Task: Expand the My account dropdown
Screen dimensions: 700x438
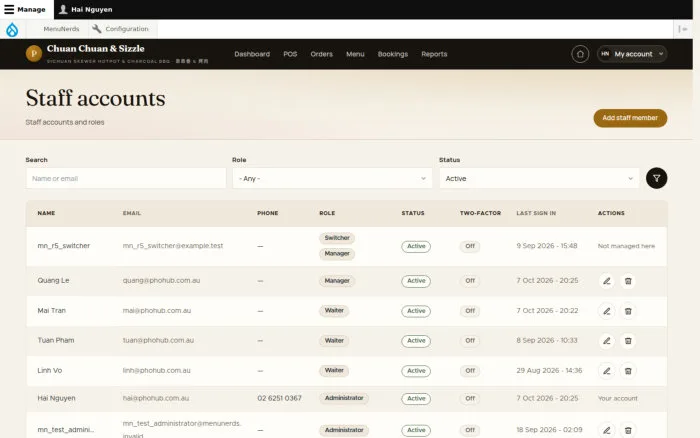Action: [x=632, y=54]
